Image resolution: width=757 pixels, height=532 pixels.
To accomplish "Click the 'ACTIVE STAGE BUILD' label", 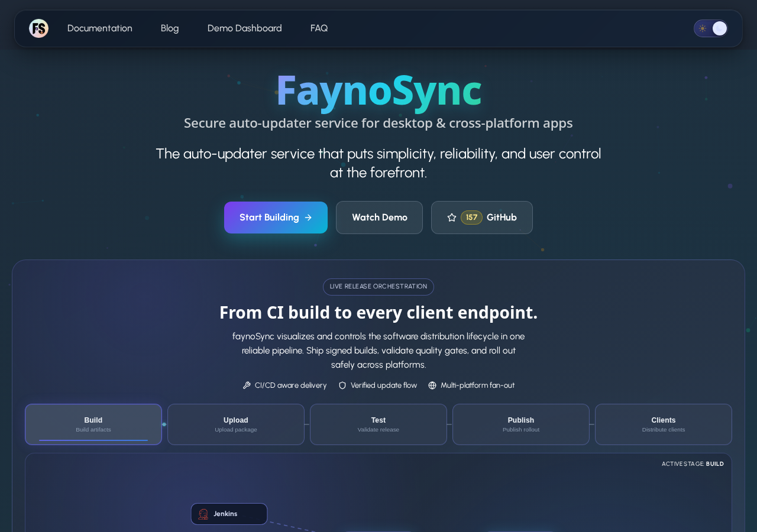I will tap(693, 464).
